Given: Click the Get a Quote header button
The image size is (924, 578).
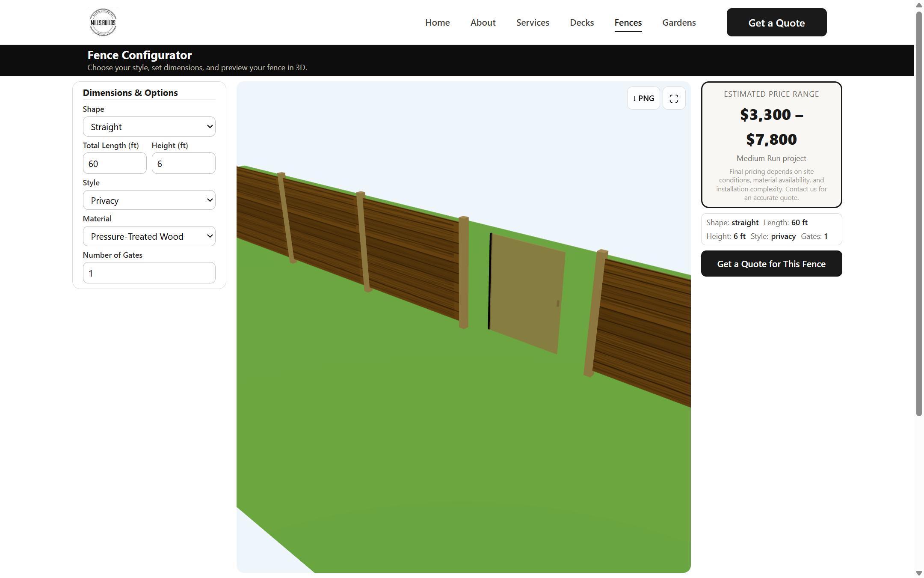Looking at the screenshot, I should [x=776, y=23].
